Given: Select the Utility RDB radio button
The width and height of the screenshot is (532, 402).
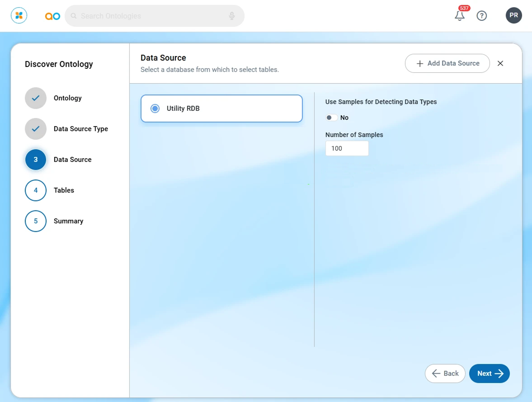Looking at the screenshot, I should coord(155,109).
